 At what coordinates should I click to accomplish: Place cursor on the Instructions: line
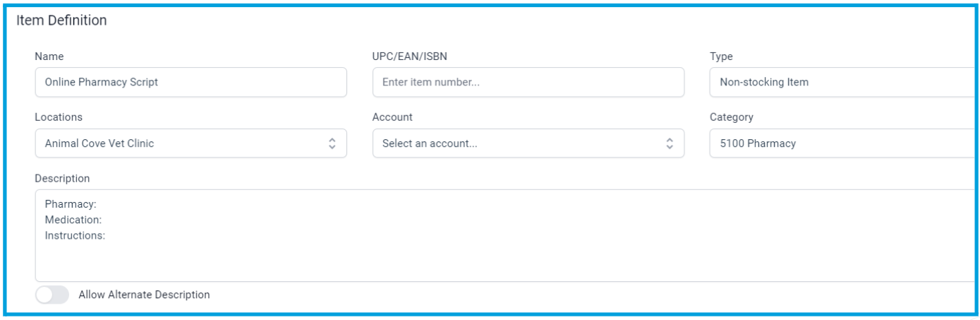coord(75,235)
